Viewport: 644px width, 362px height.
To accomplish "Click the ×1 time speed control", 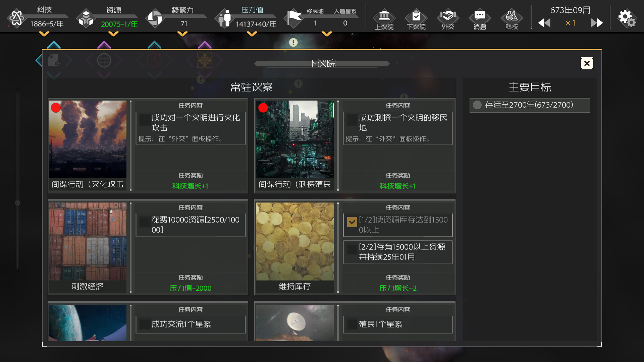I will click(571, 23).
